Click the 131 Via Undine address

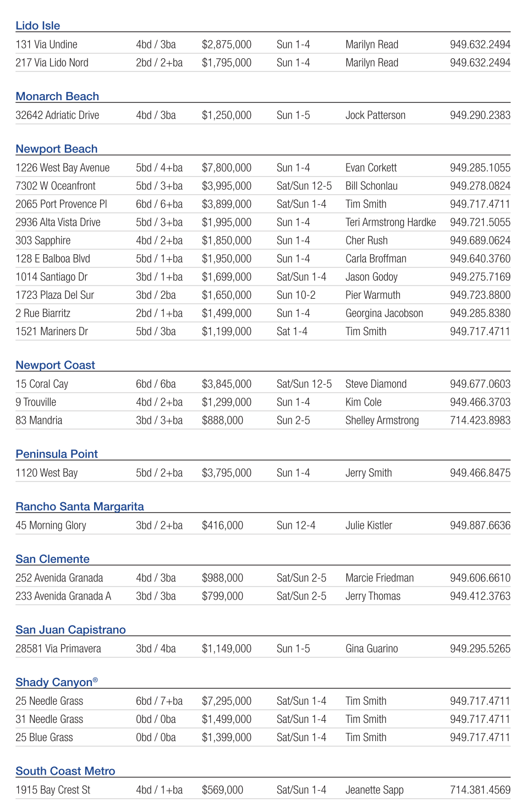(46, 45)
